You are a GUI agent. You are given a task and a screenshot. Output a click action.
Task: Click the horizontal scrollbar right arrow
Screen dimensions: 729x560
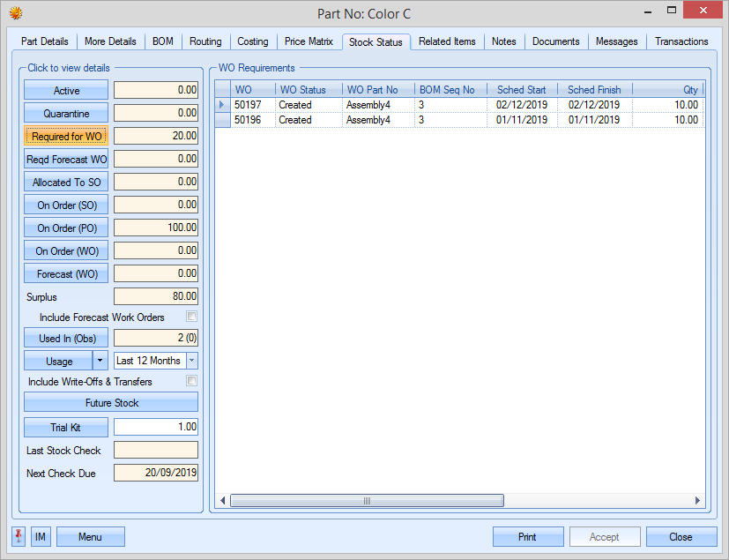[698, 501]
